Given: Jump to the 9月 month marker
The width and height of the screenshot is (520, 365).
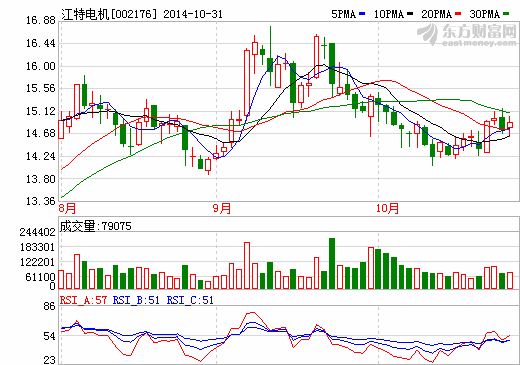Looking at the screenshot, I should (222, 209).
